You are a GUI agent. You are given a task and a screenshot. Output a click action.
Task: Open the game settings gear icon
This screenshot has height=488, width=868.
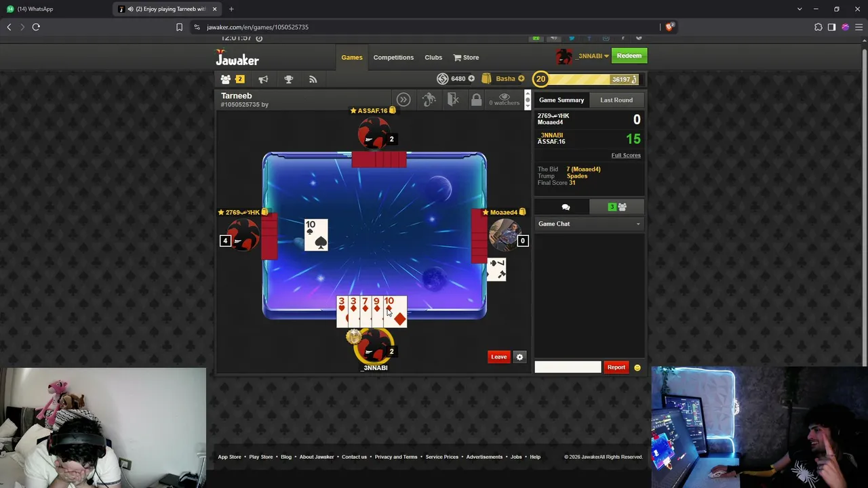[519, 357]
